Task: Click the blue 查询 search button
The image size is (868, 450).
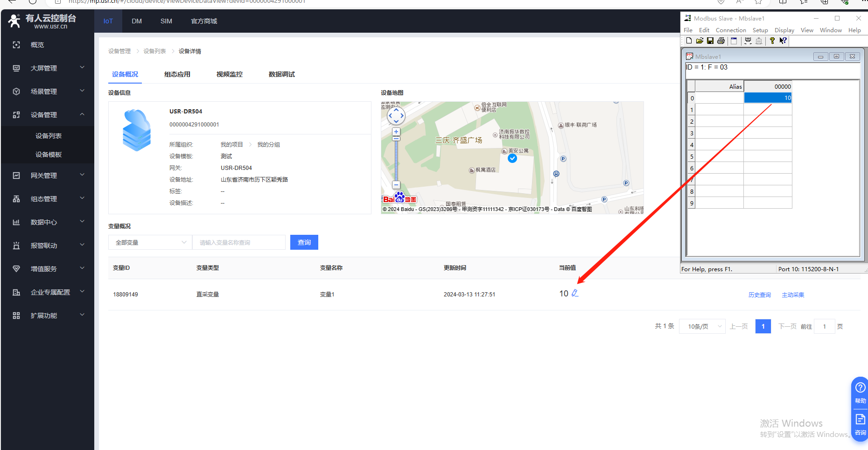Action: point(304,242)
